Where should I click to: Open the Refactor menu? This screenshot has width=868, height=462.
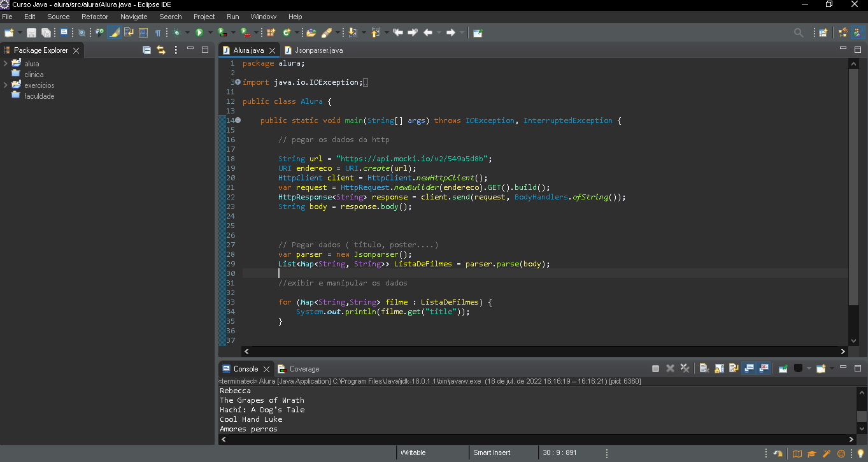tap(95, 17)
